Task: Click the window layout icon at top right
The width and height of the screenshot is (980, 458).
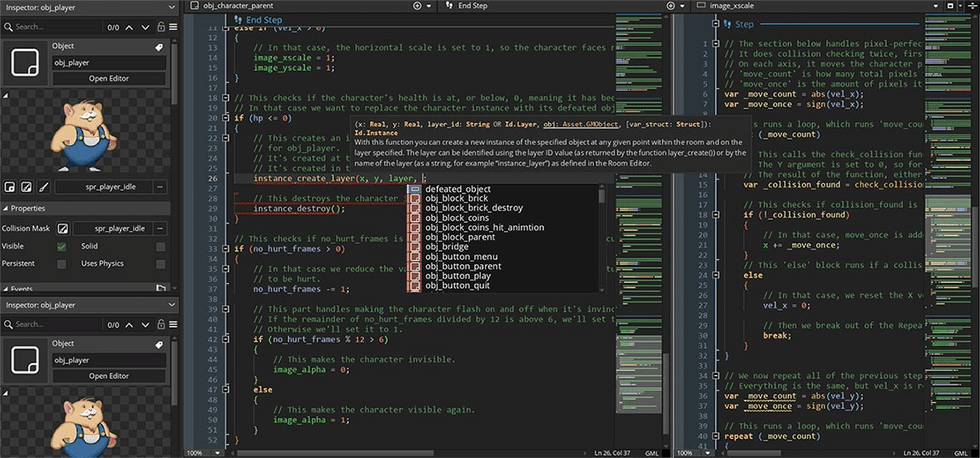Action: [x=950, y=6]
